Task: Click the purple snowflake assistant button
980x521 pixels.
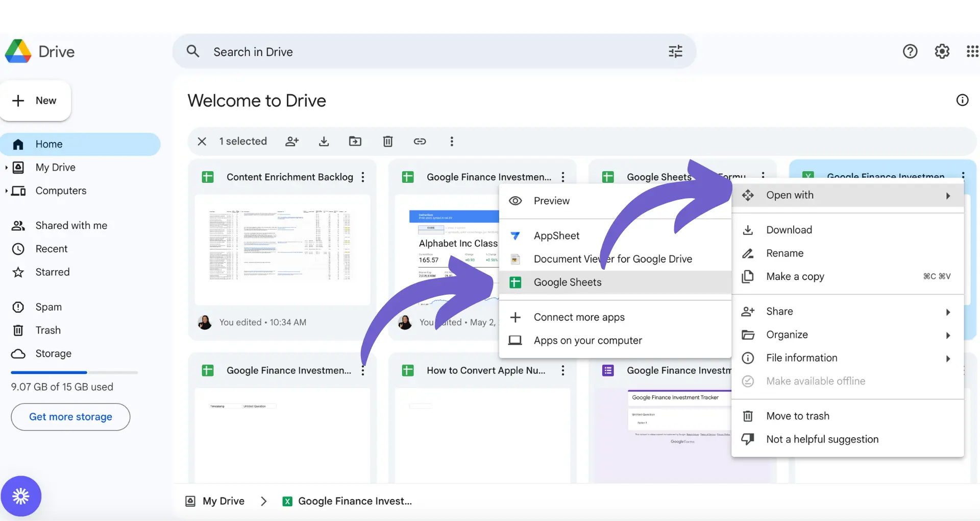Action: [x=21, y=496]
